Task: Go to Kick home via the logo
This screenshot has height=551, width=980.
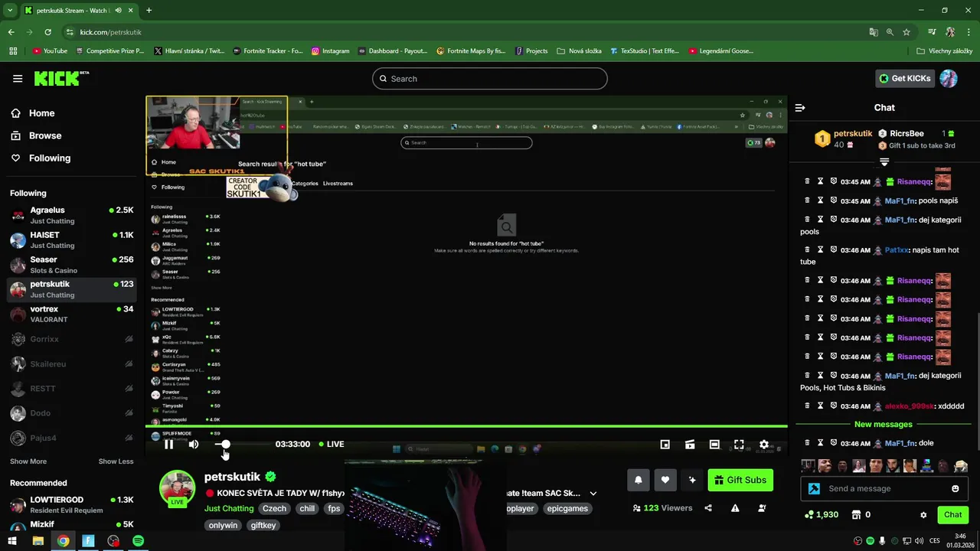Action: (61, 78)
